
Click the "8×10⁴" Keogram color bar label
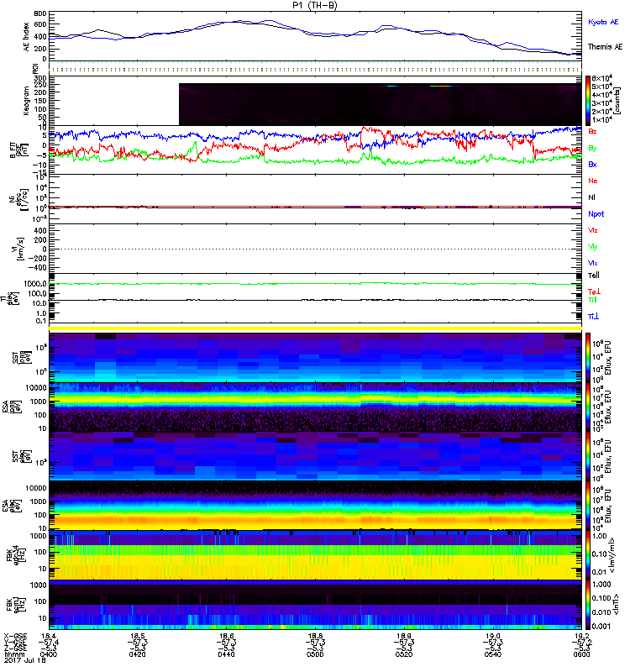(x=602, y=78)
